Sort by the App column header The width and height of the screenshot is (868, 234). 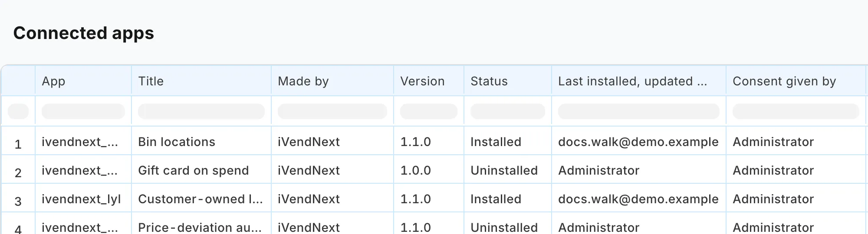click(x=83, y=81)
